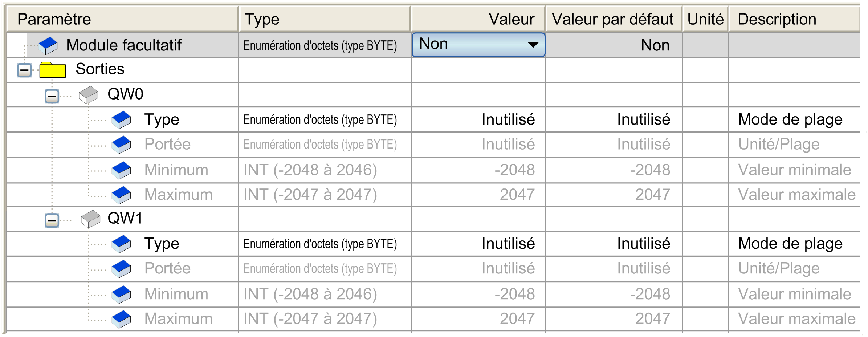
Task: Collapse the Sorties folder node
Action: pos(24,70)
